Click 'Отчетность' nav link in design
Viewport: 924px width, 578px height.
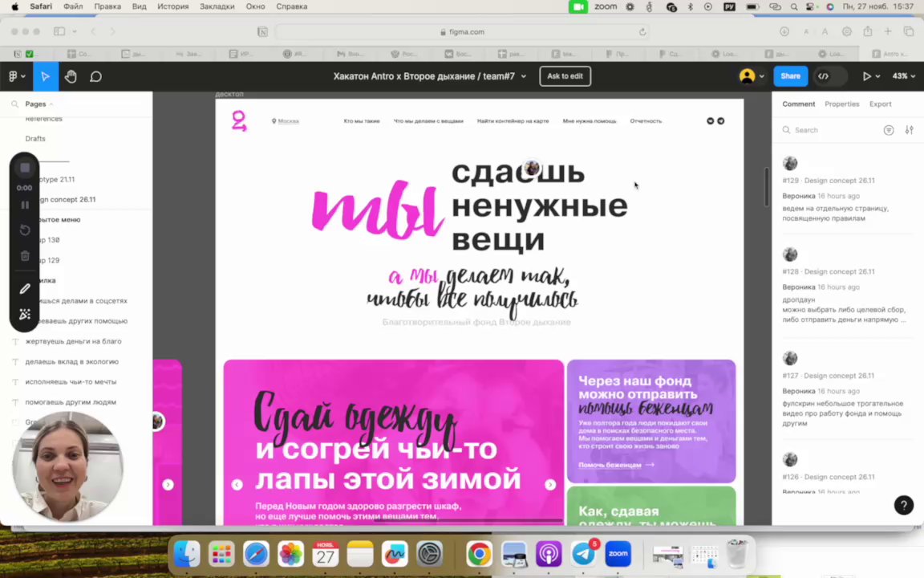pyautogui.click(x=646, y=121)
